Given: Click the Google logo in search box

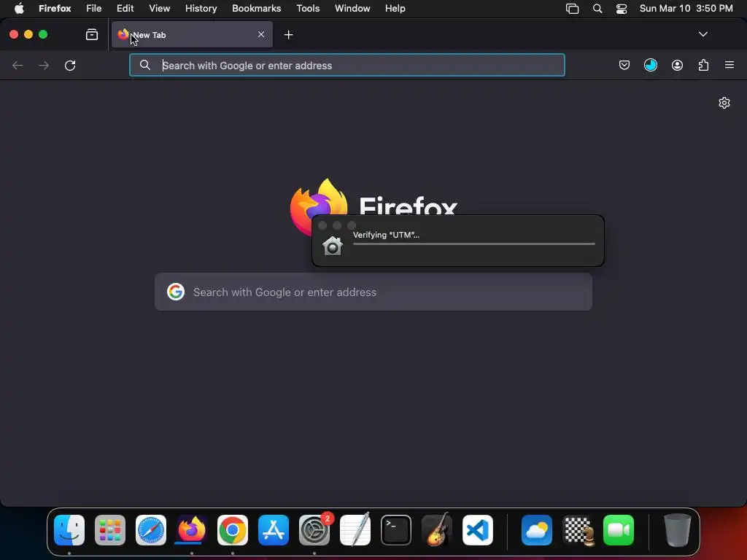Looking at the screenshot, I should (176, 292).
